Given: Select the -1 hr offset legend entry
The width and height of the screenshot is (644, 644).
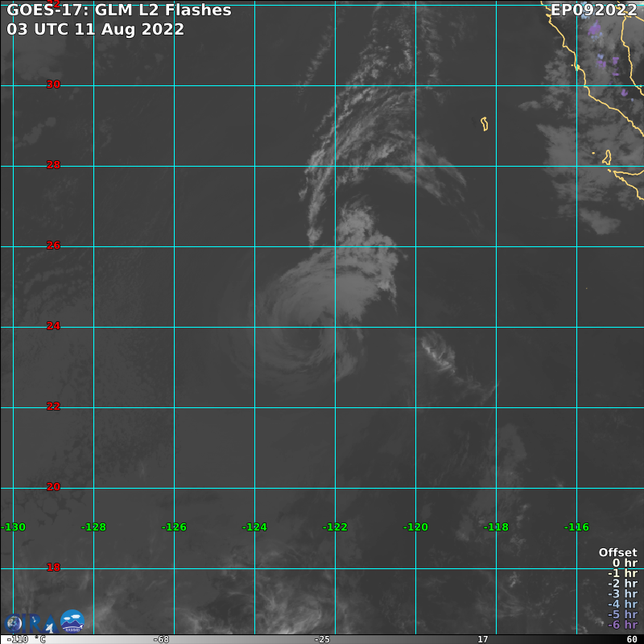Looking at the screenshot, I should (x=622, y=574).
